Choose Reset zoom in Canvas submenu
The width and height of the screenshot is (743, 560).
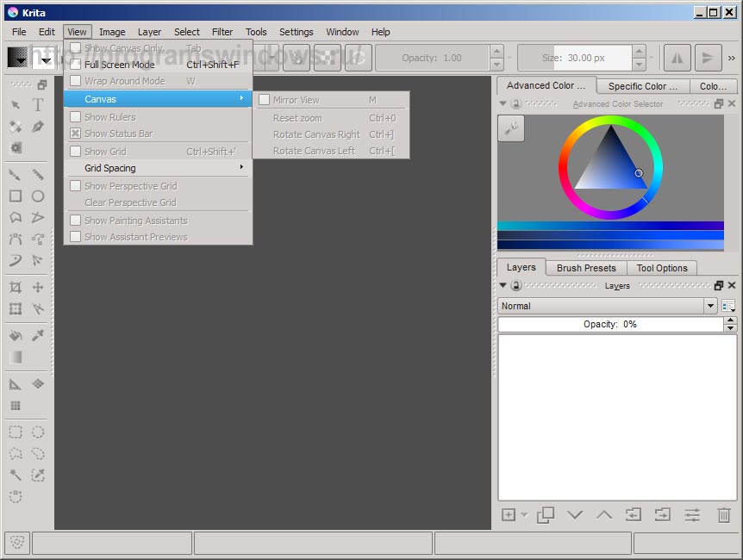coord(332,118)
